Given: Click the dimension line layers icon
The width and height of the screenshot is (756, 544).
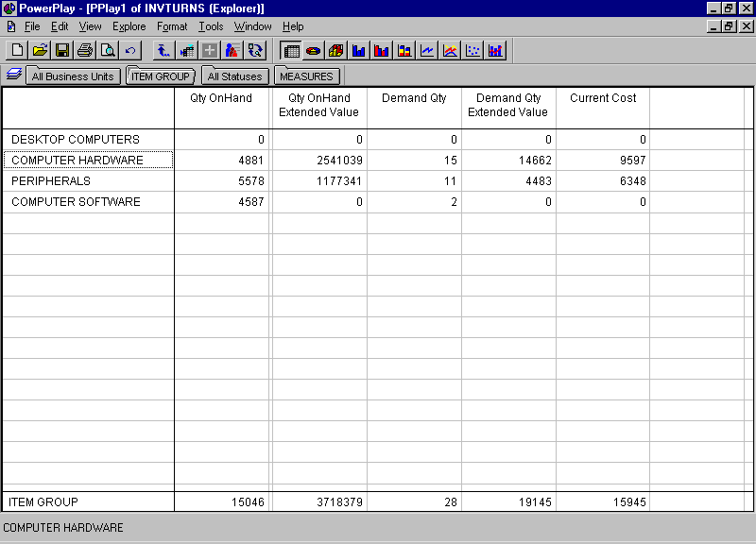Looking at the screenshot, I should tap(13, 75).
